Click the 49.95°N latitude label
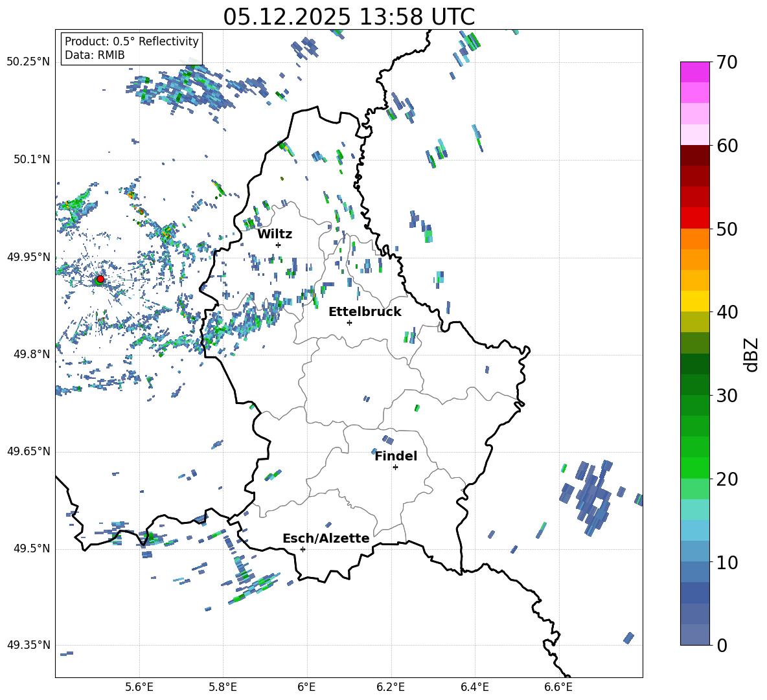The image size is (767, 700). [x=29, y=257]
